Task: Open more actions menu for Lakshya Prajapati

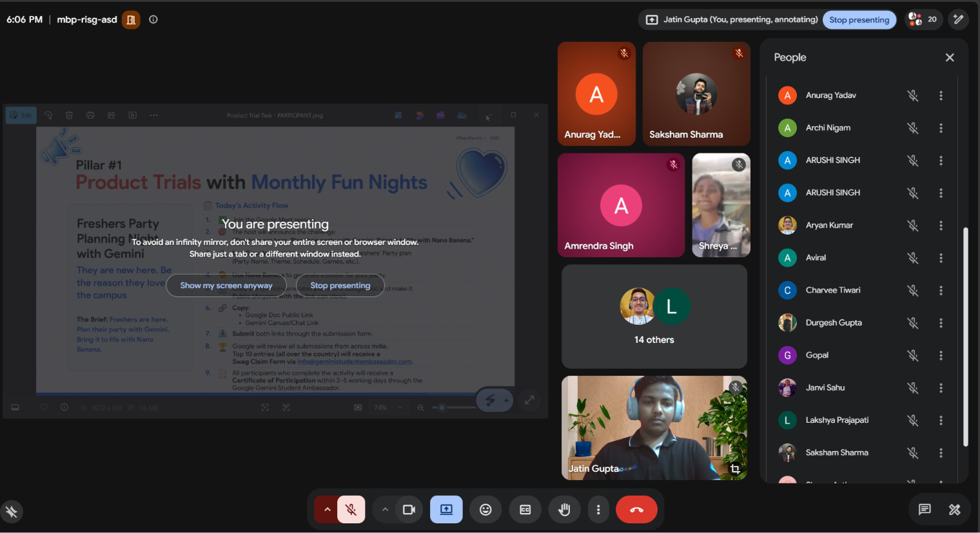Action: [941, 420]
